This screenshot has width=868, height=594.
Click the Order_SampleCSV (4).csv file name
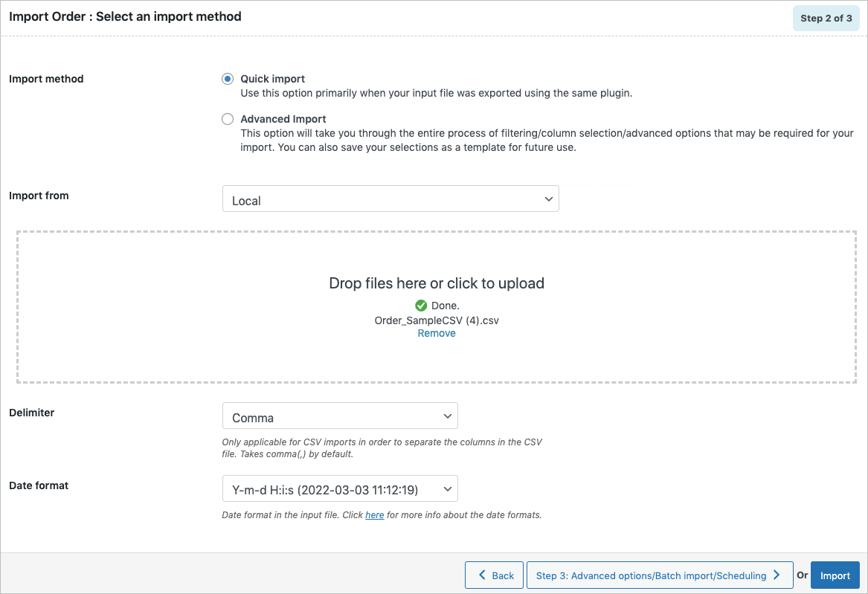click(x=437, y=320)
